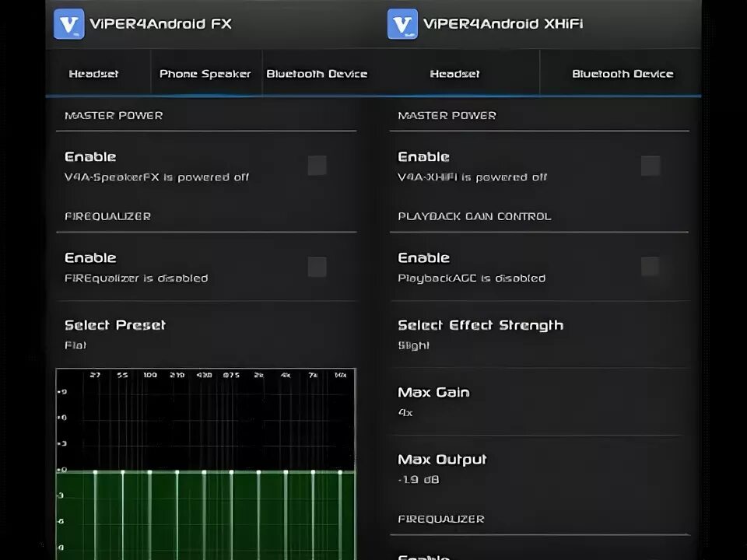Switch to the Phone Speaker tab

tap(205, 74)
